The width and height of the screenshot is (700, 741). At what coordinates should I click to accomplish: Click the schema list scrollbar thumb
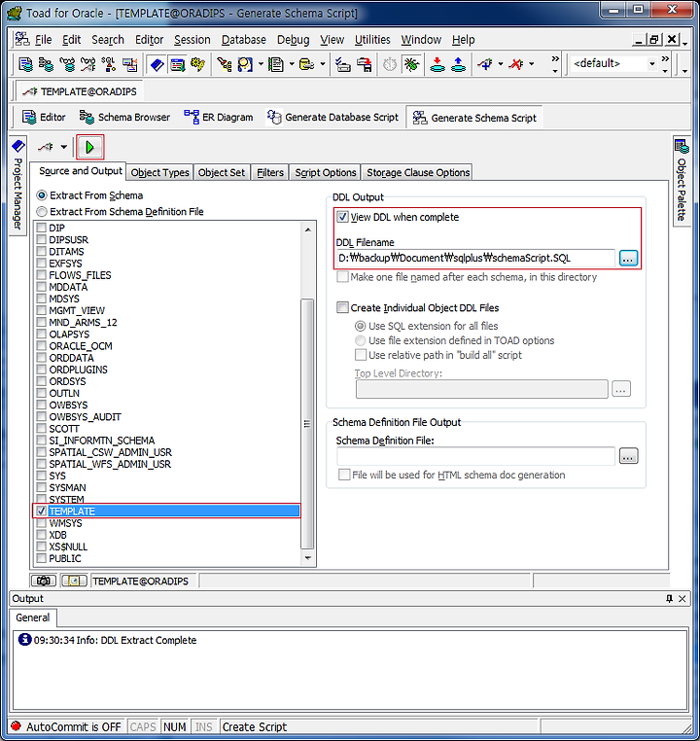point(307,423)
